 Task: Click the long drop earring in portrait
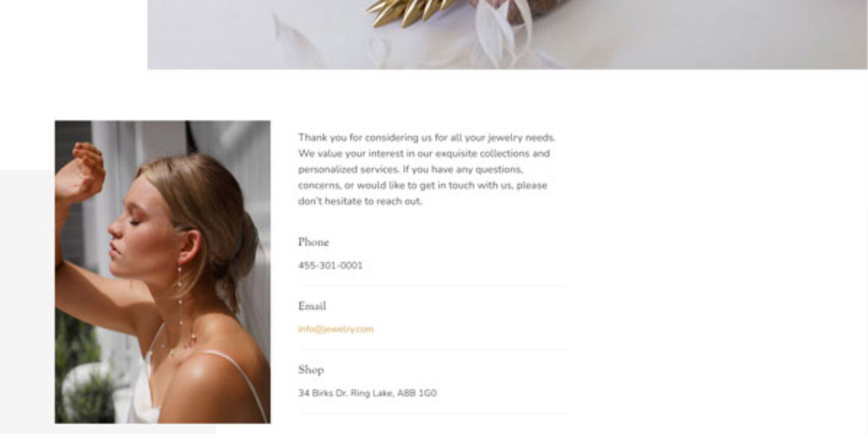click(x=180, y=298)
